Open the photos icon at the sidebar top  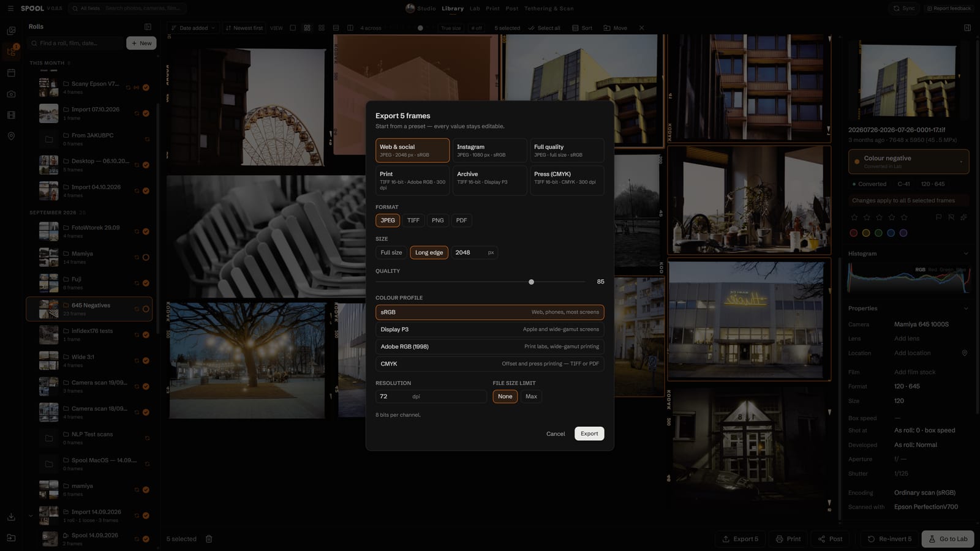(11, 31)
